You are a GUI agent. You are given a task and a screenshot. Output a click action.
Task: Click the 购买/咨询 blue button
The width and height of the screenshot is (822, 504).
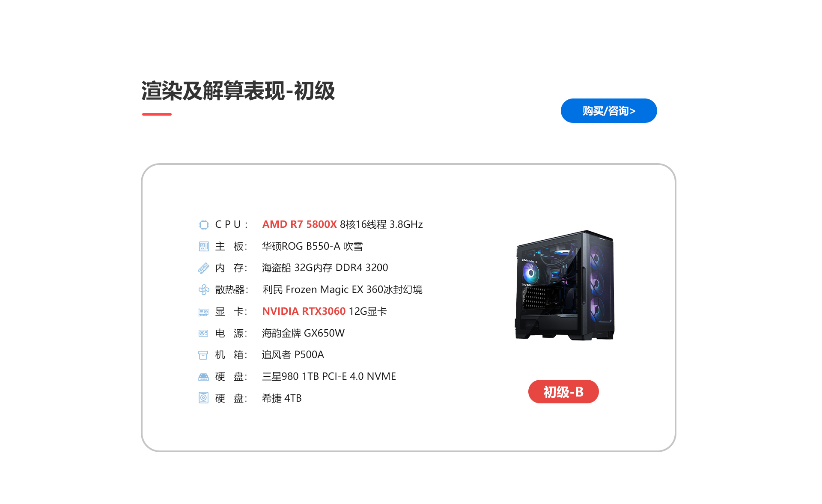tap(609, 111)
